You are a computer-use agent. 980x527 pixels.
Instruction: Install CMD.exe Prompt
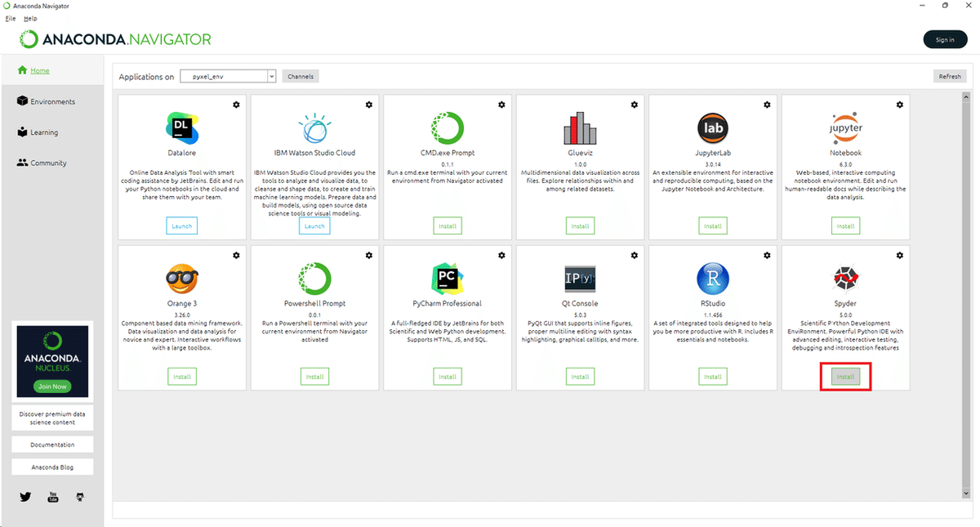(448, 226)
